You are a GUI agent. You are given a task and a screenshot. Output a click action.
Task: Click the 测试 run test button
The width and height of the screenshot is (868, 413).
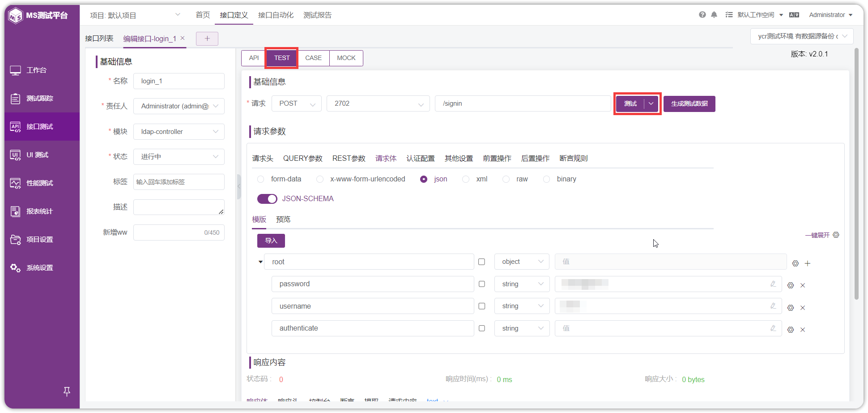(630, 104)
